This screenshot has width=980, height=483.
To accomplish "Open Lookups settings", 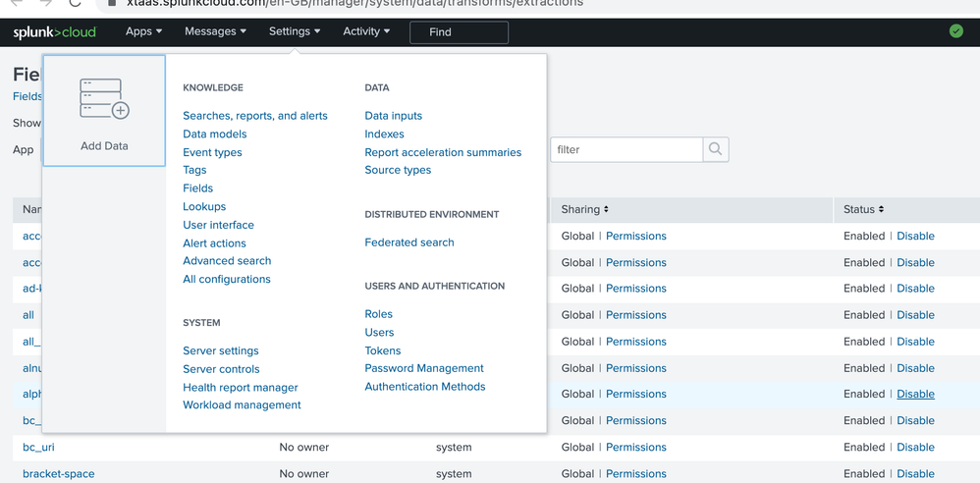I will click(x=203, y=206).
